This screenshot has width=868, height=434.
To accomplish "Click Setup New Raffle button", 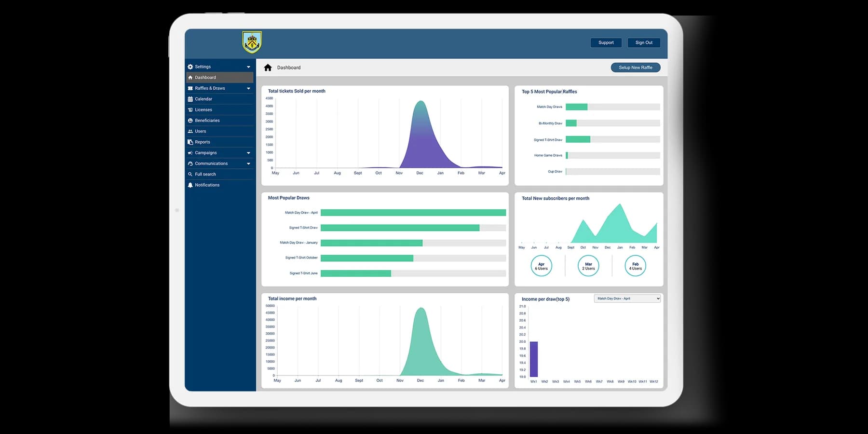I will (x=636, y=68).
